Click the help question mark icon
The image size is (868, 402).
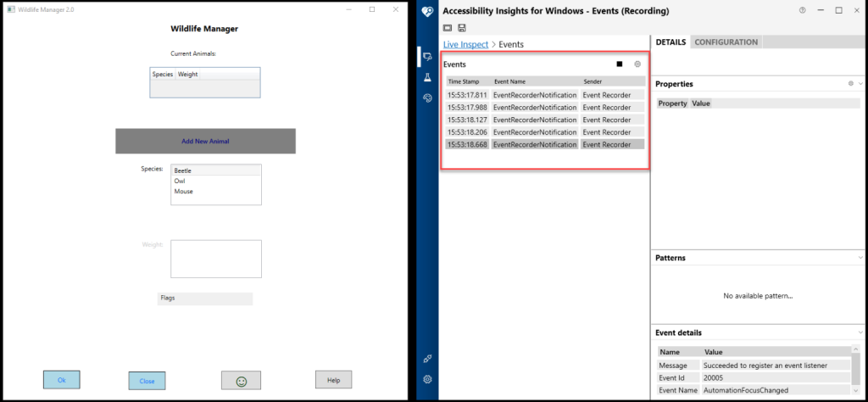(802, 10)
